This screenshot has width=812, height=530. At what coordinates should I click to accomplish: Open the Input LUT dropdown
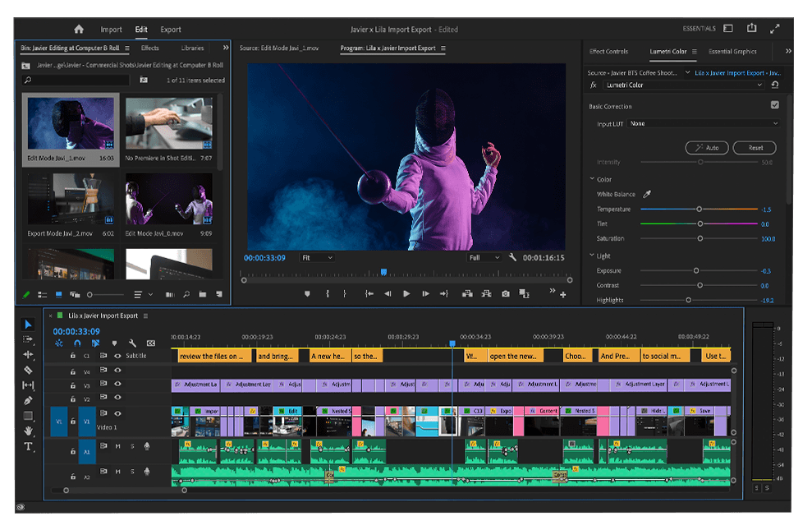(703, 124)
